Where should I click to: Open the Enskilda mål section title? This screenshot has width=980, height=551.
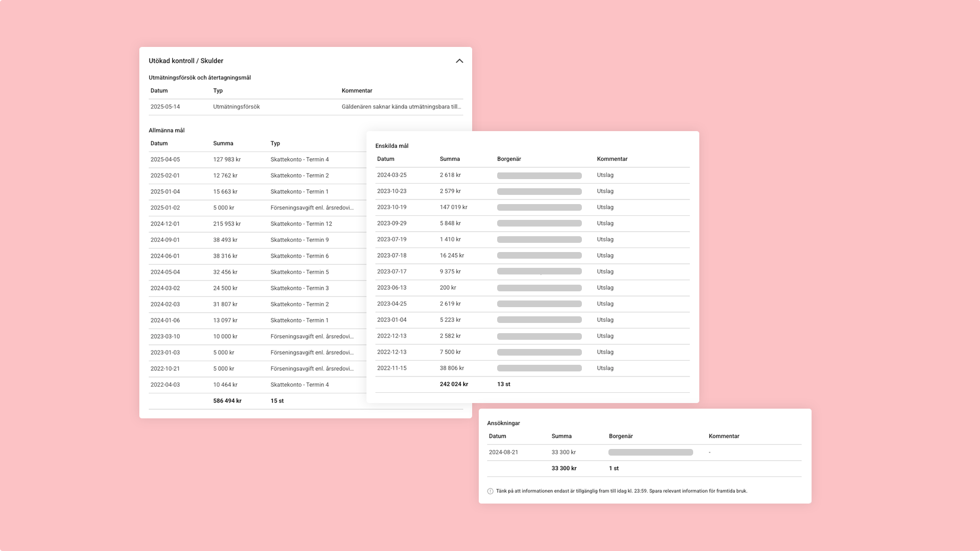391,146
